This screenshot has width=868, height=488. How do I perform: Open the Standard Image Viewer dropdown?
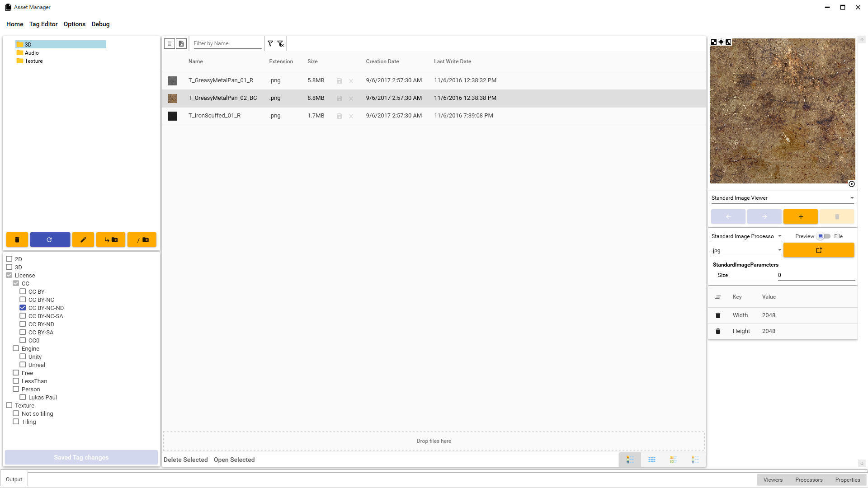pos(783,198)
